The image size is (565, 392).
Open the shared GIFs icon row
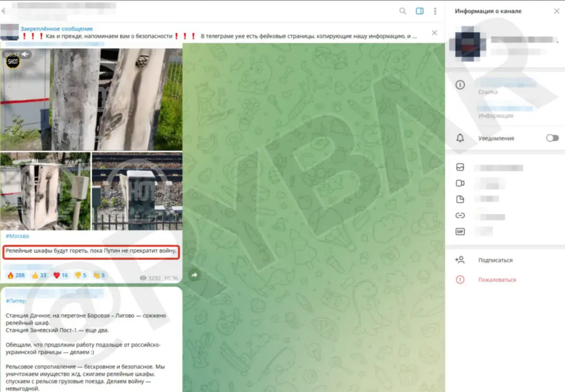pos(460,232)
